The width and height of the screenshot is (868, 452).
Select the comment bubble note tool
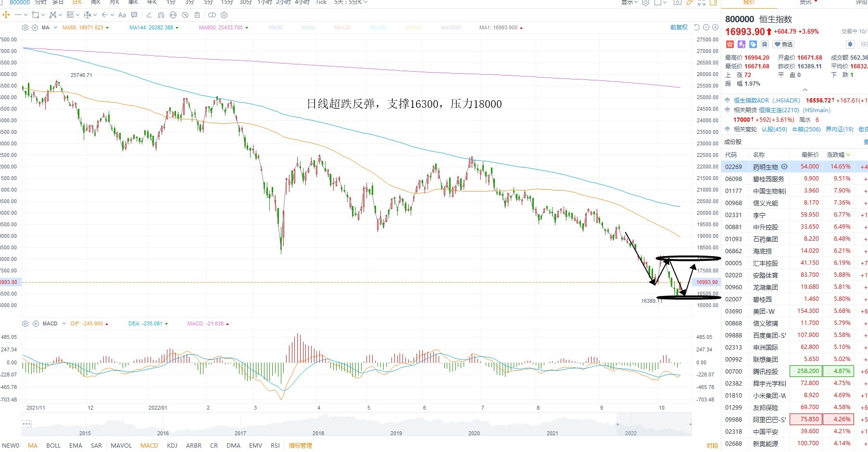point(134,15)
